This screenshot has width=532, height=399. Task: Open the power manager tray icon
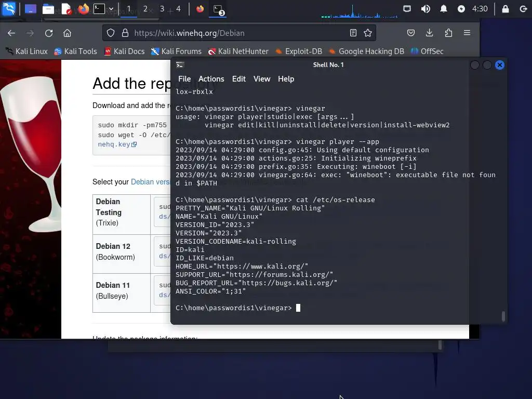pos(461,9)
